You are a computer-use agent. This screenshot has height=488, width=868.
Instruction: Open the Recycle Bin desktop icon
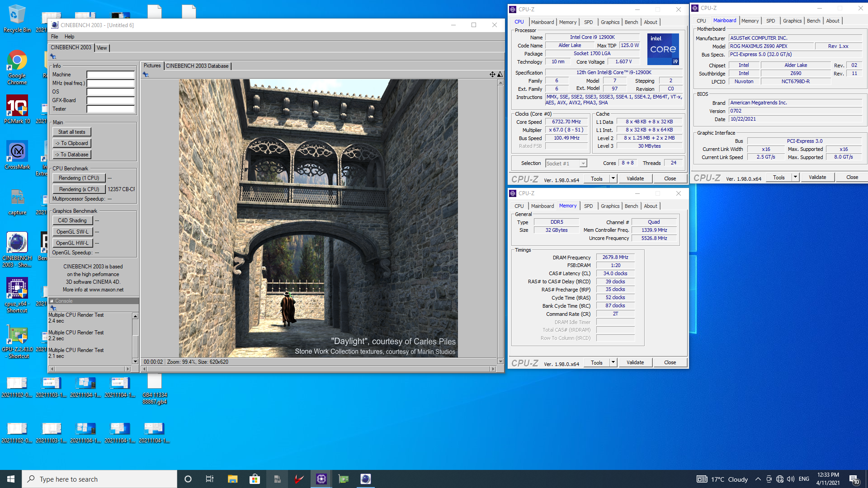tap(17, 19)
